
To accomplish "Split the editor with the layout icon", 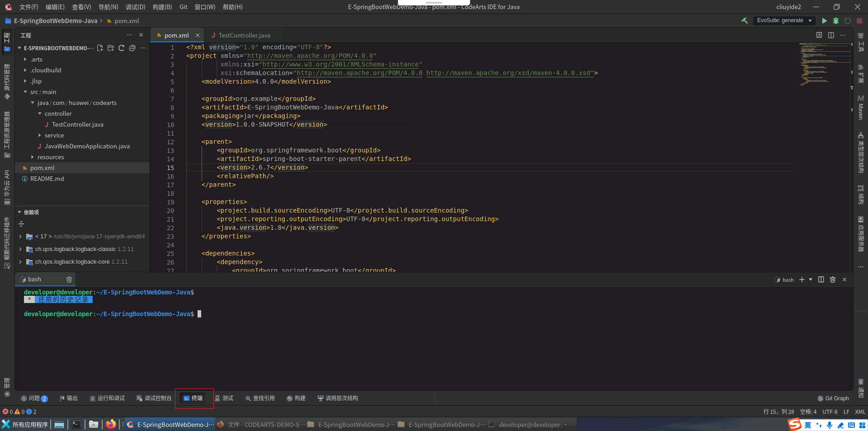I will (x=831, y=35).
